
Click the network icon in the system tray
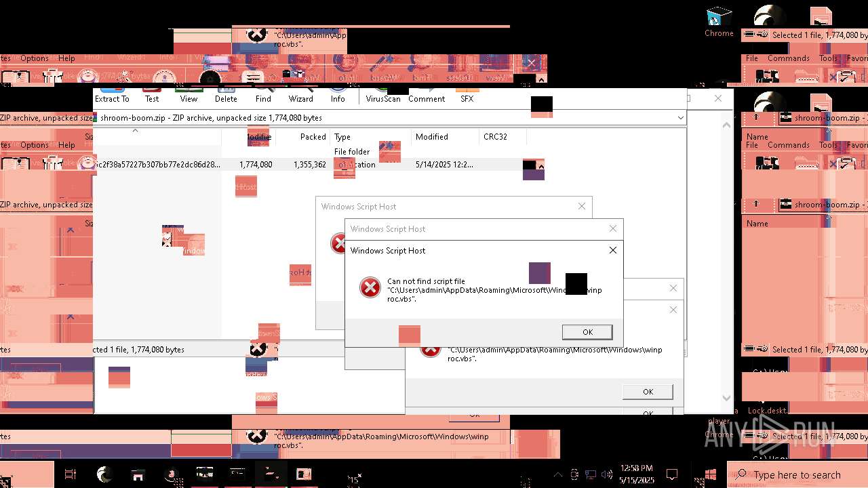coord(591,474)
